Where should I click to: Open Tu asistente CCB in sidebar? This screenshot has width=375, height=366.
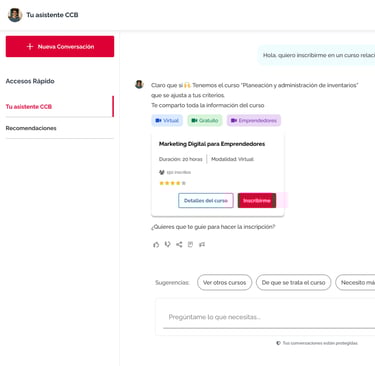[59, 107]
